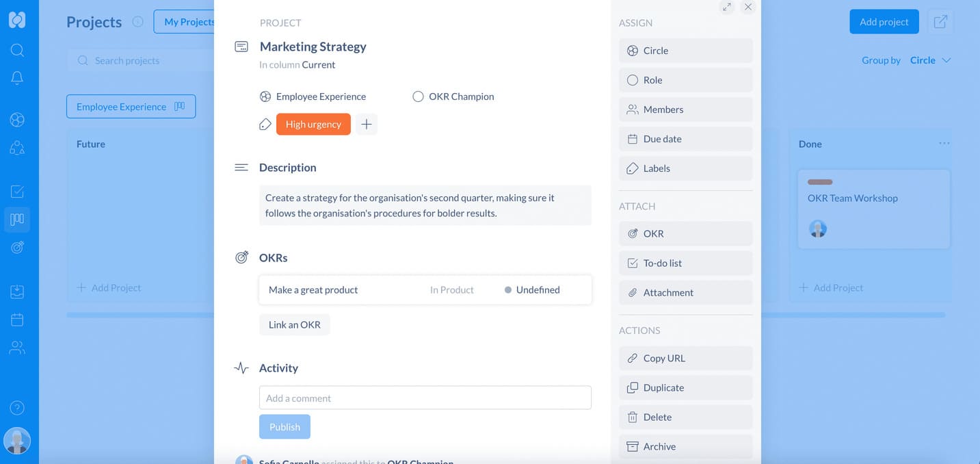Open the Due date picker
This screenshot has height=464, width=980.
[x=685, y=139]
